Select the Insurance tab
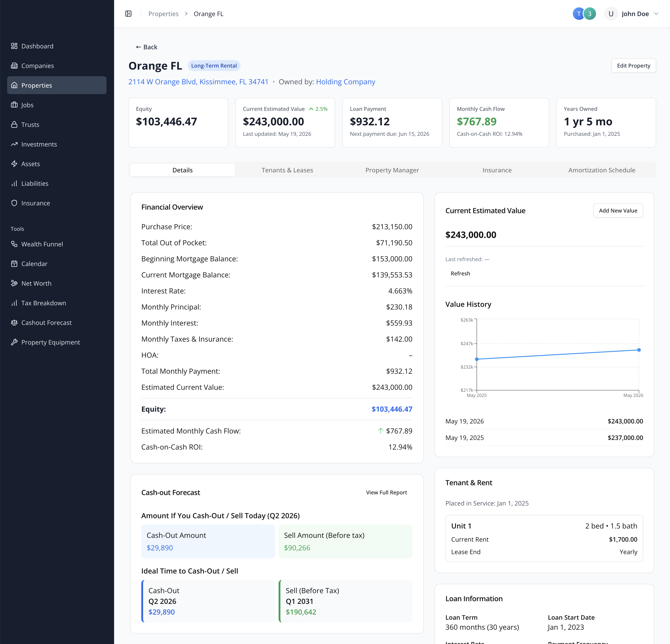The image size is (670, 644). point(497,170)
